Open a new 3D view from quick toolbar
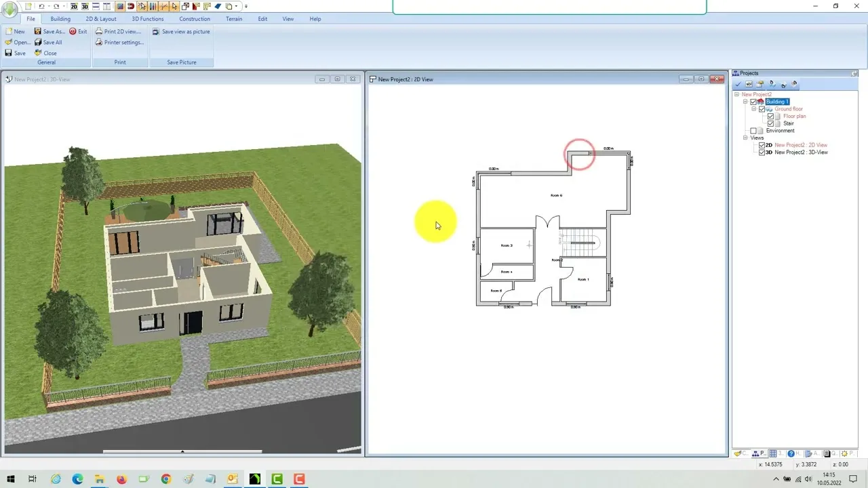This screenshot has height=488, width=868. (85, 6)
